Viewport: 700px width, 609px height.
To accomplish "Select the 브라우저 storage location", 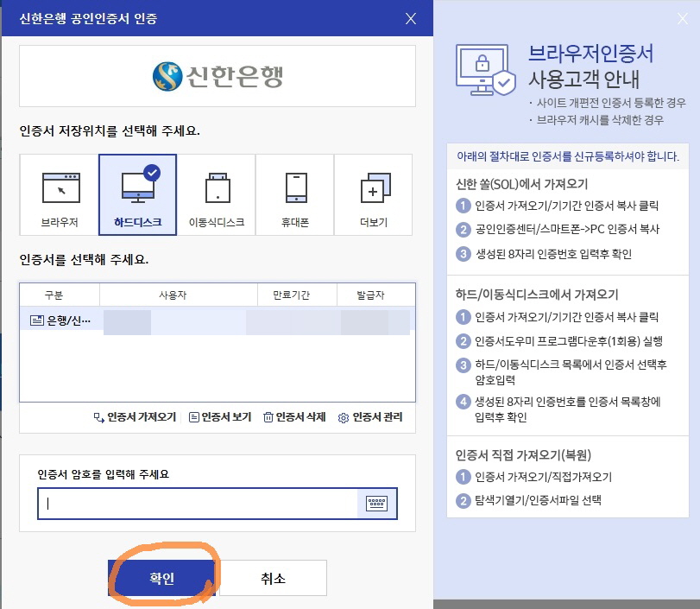I will pos(60,195).
